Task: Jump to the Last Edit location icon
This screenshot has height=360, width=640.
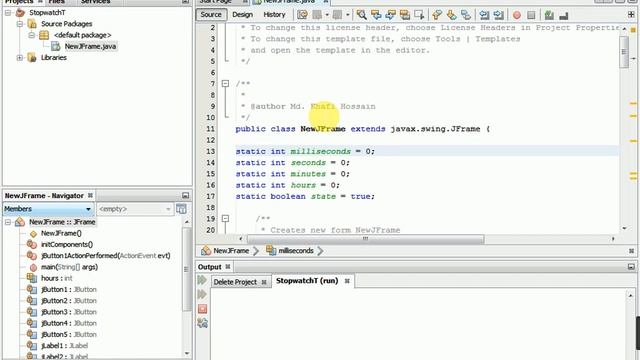Action: [302, 15]
